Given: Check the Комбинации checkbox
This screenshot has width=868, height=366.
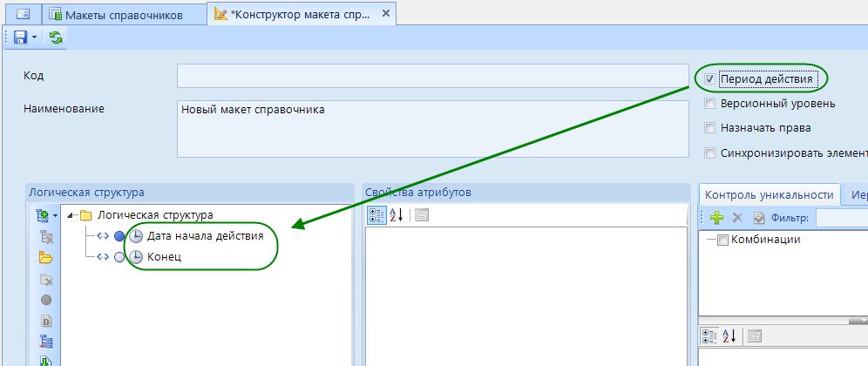Looking at the screenshot, I should [x=722, y=241].
